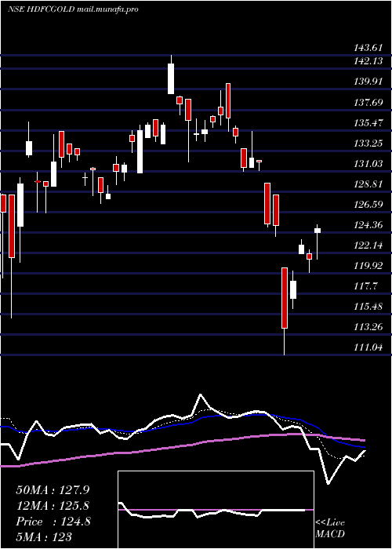Viewport: 392px width, 549px height.
Task: Click the 137.69 price level label
Action: [368, 103]
